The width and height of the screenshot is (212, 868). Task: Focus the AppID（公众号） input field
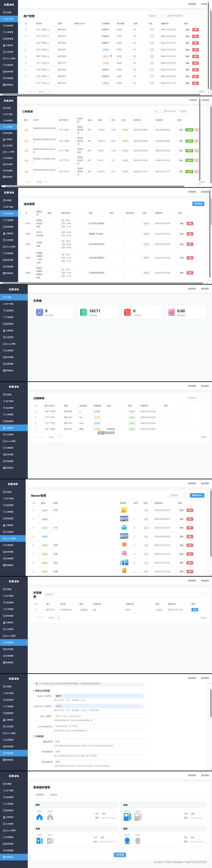point(99,696)
